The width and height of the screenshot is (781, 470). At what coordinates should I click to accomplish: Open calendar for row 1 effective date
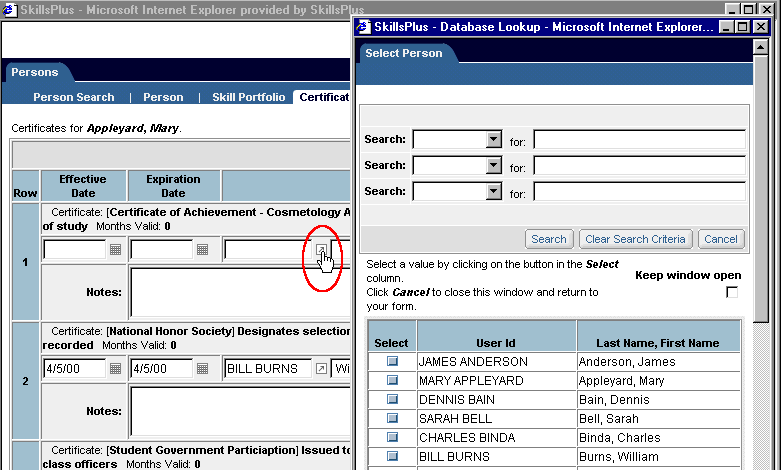(116, 249)
